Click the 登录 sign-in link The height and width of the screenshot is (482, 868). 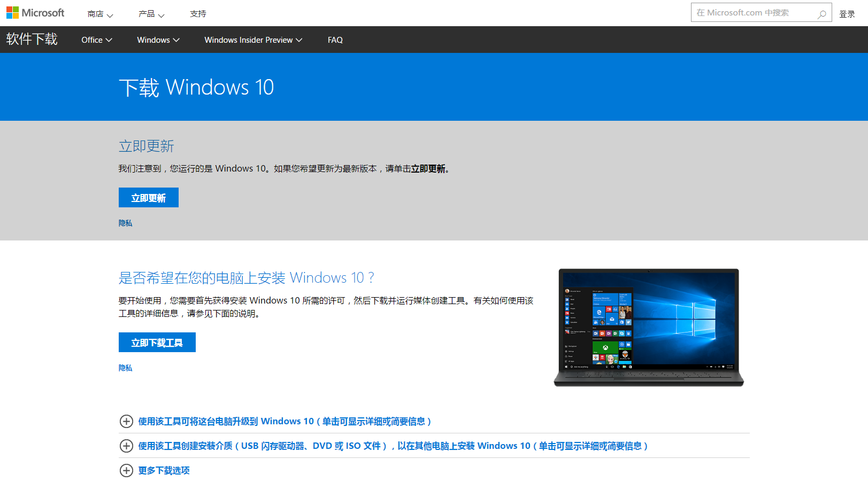tap(847, 13)
